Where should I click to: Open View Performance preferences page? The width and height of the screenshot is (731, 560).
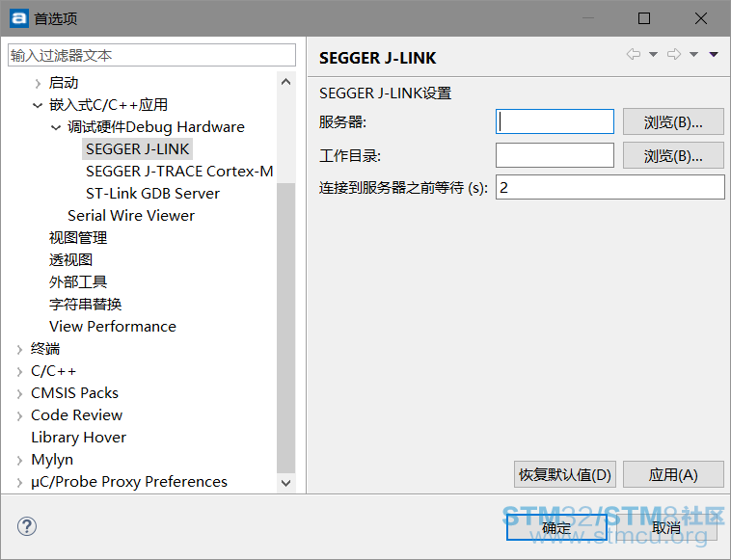(x=113, y=327)
